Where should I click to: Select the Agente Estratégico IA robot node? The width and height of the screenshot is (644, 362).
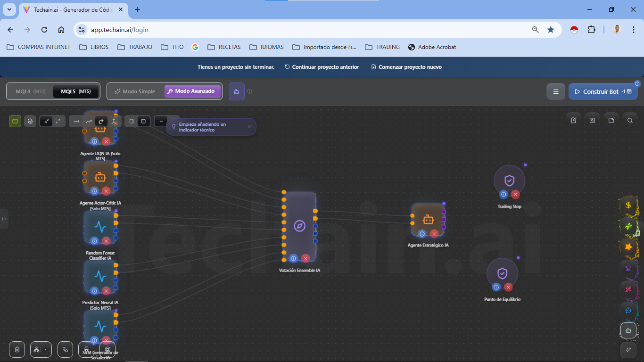[x=428, y=219]
